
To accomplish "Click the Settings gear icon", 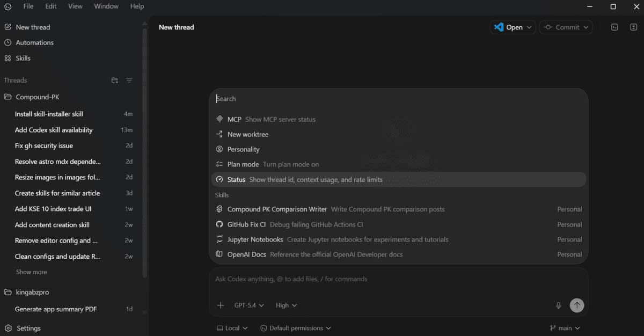I will tap(8, 328).
